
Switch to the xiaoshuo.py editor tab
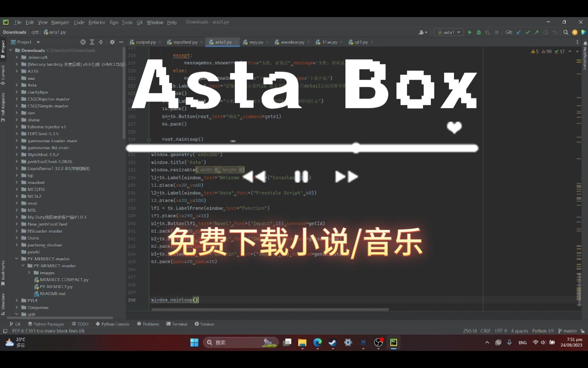[x=292, y=42]
